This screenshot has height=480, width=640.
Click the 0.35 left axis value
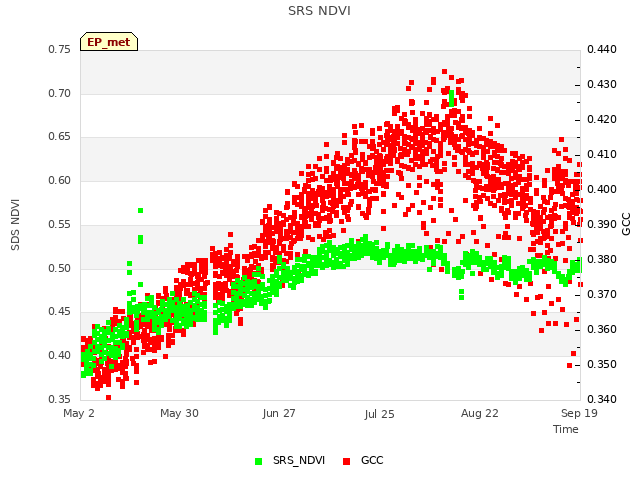point(60,399)
